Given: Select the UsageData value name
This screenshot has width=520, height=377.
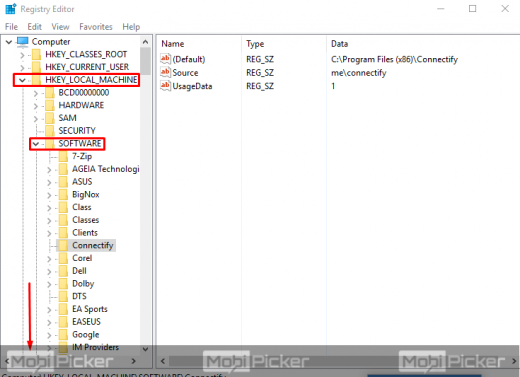Looking at the screenshot, I should [192, 86].
